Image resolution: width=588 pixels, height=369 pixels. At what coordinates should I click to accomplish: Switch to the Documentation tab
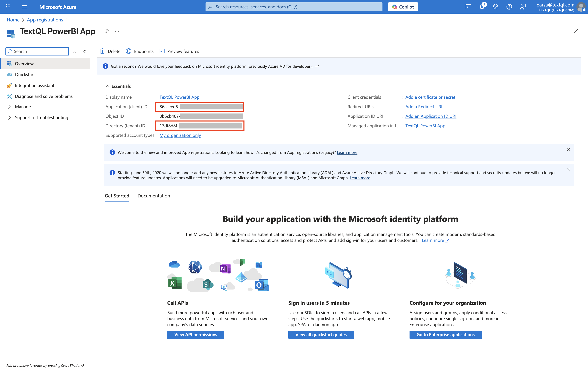coord(154,196)
